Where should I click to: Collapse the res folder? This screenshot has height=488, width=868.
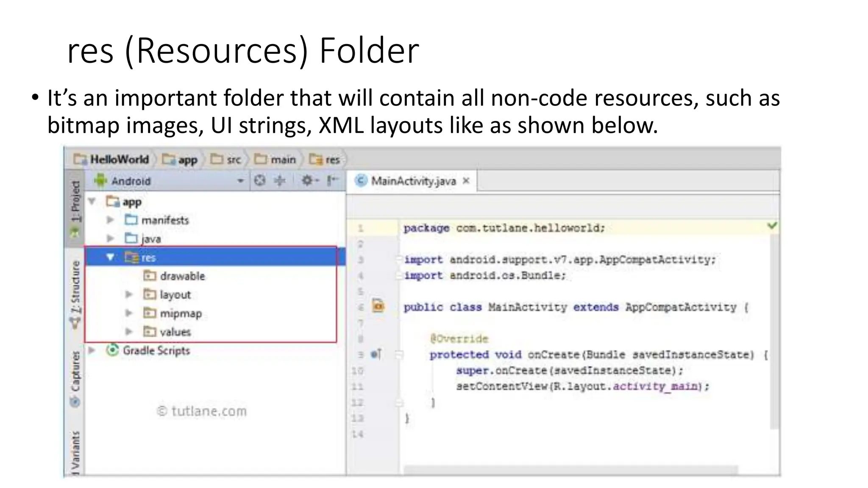click(110, 257)
